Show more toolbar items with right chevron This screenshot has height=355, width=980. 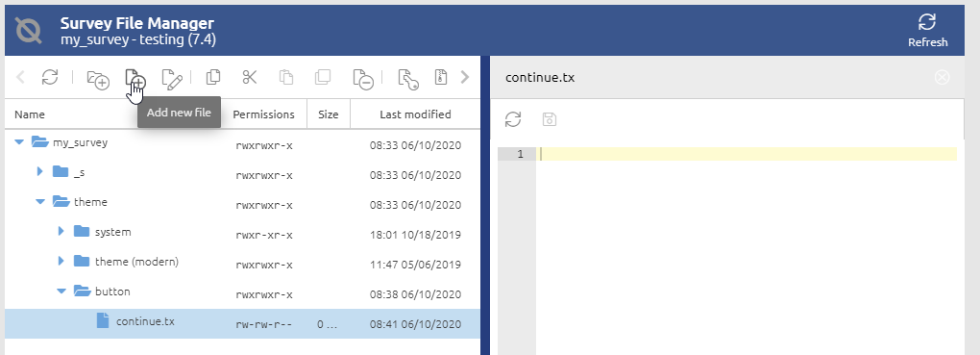pos(464,77)
